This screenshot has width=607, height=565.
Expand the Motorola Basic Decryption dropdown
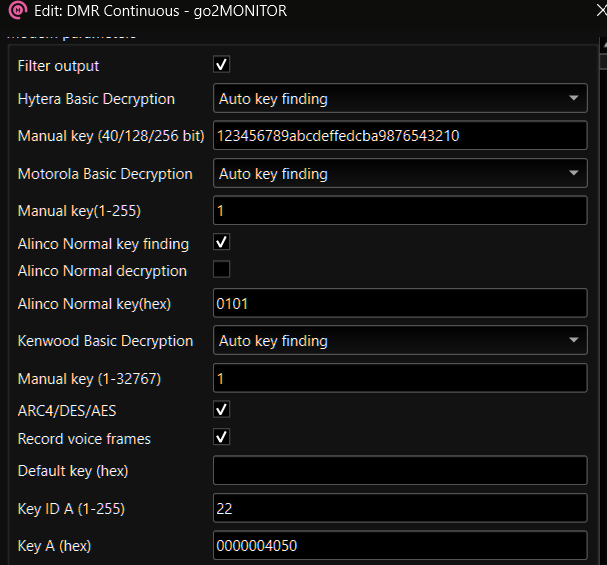(x=400, y=174)
